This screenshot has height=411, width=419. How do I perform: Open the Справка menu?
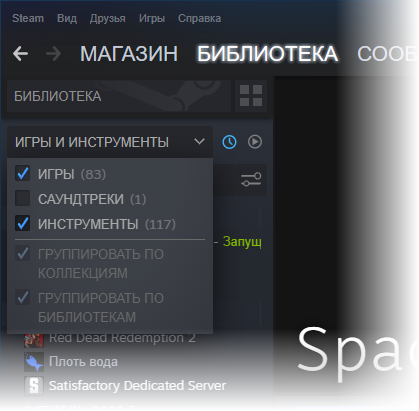point(199,18)
